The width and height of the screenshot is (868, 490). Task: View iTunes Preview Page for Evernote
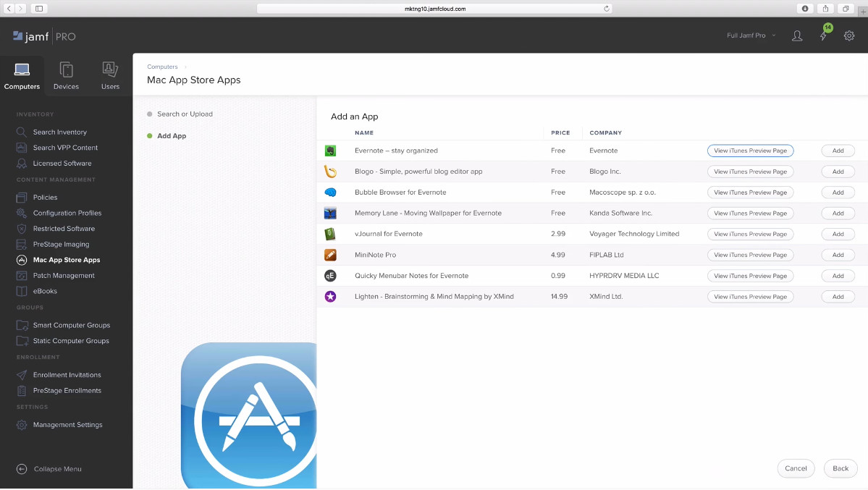click(x=750, y=150)
